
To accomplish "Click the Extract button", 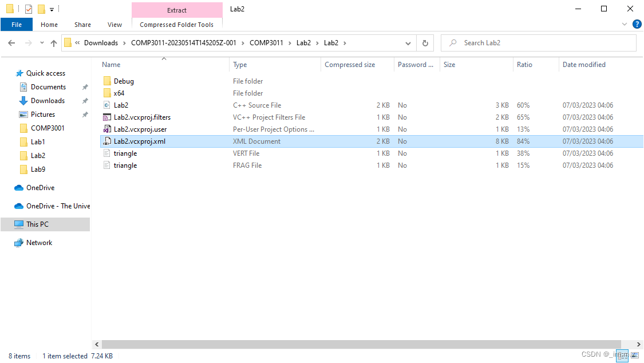I will [177, 10].
